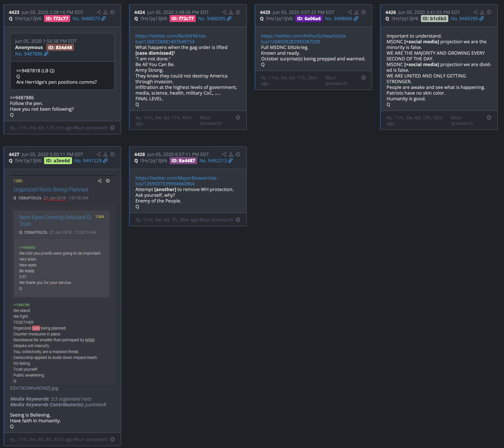Viewport: 504px width, 448px height.
Task: Dismiss post 4427 with footer X icon
Action: point(112,439)
